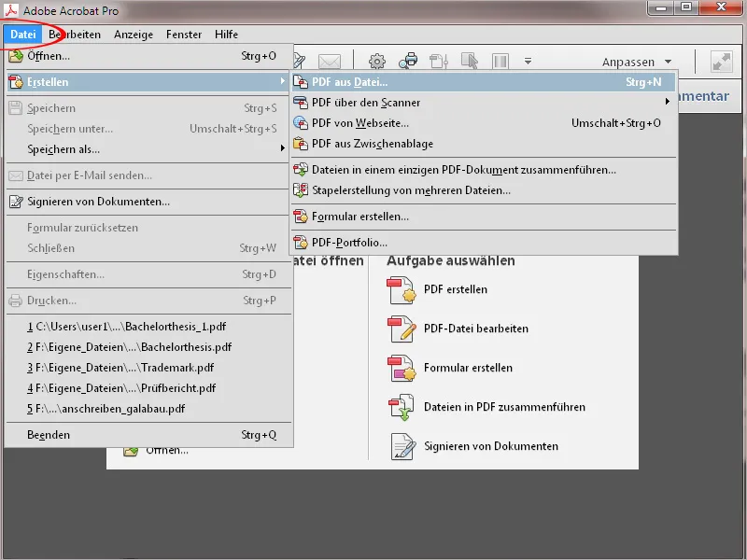Click the full-screen expand arrows icon
Screen dimensions: 747x560
(x=721, y=62)
